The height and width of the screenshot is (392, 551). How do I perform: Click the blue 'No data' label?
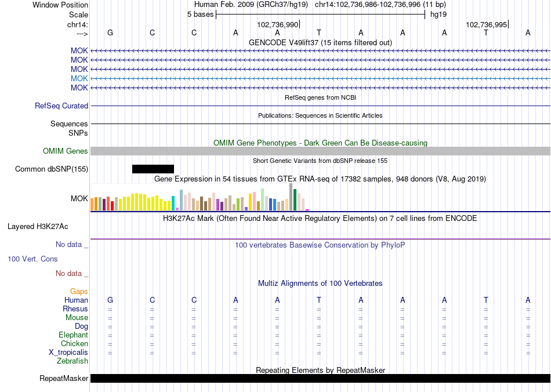coord(72,245)
